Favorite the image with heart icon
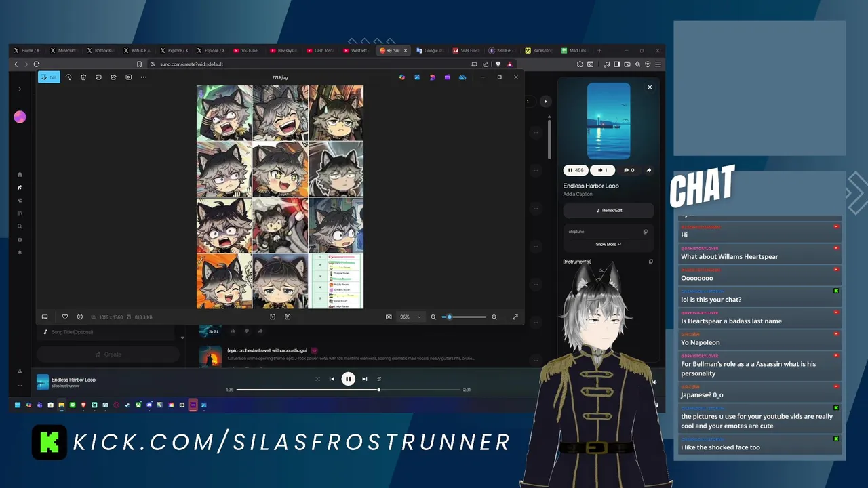The height and width of the screenshot is (488, 868). coord(65,317)
